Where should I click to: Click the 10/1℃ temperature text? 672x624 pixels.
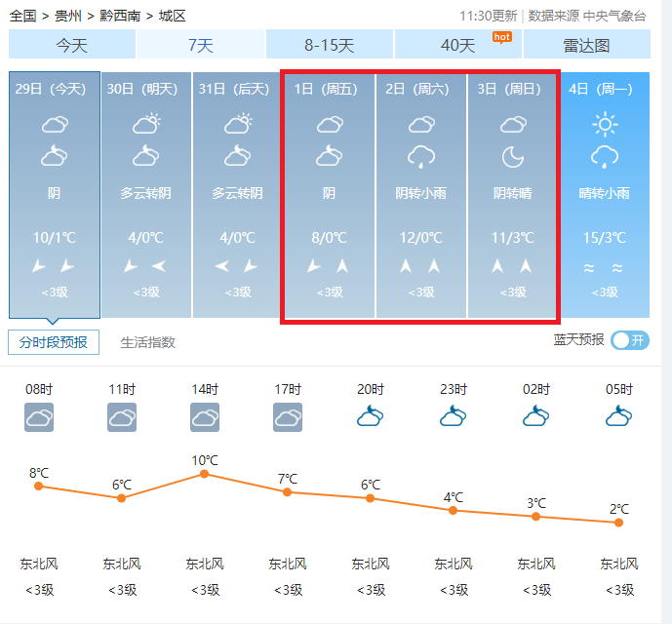55,238
